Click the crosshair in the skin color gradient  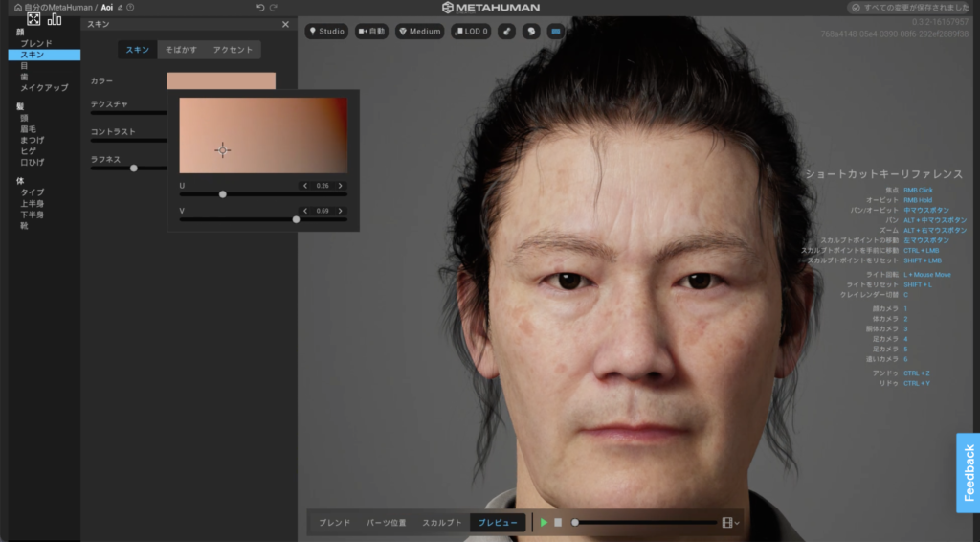pos(222,150)
